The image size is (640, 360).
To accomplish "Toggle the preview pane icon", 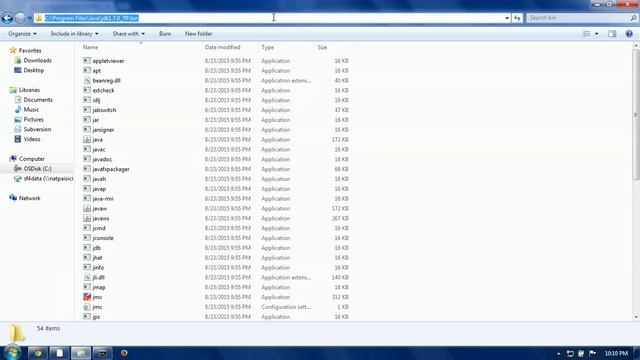I will point(612,34).
